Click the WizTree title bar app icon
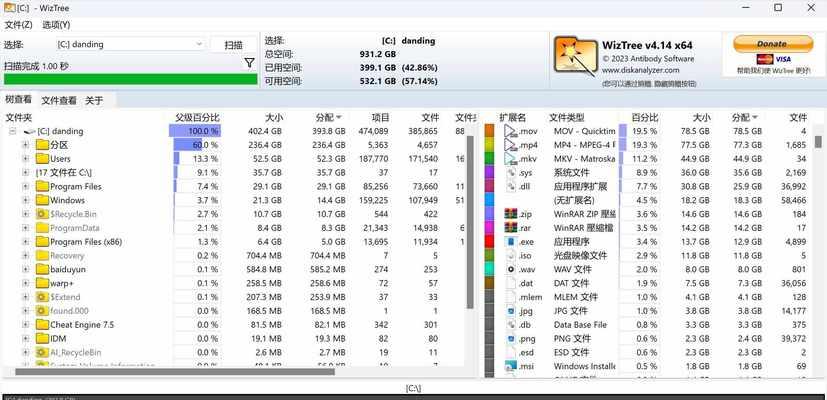Screen dimensions: 827x400 (9, 7)
